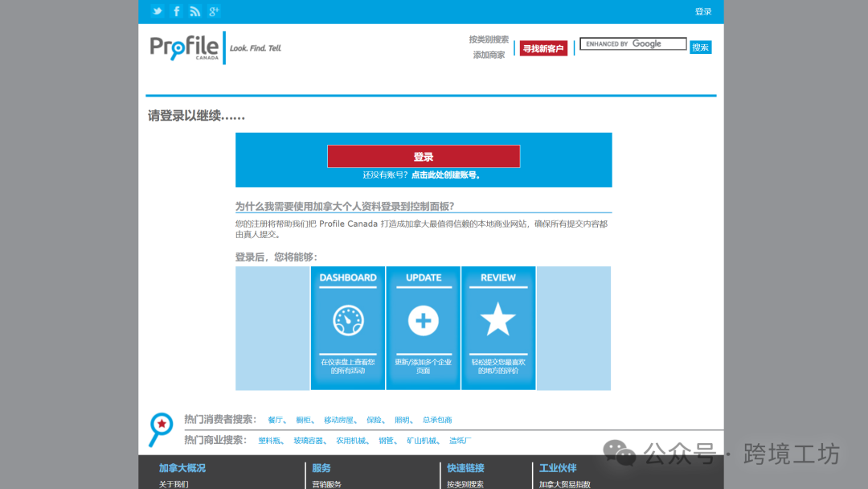Open 关于我们 in the footer

click(174, 483)
